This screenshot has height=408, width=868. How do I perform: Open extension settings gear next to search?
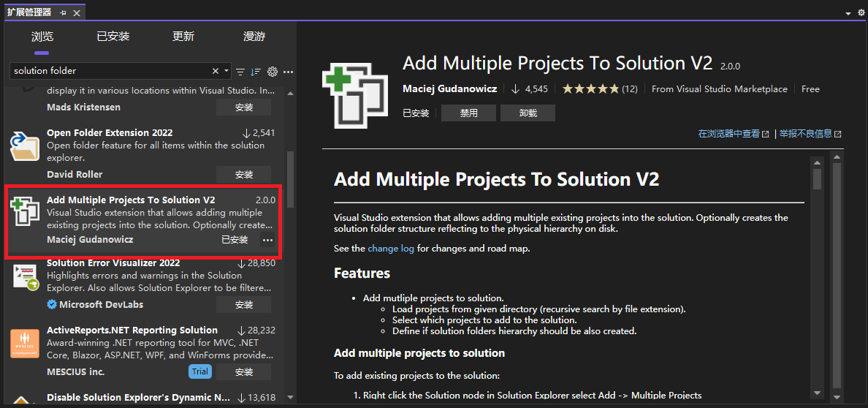pos(272,72)
